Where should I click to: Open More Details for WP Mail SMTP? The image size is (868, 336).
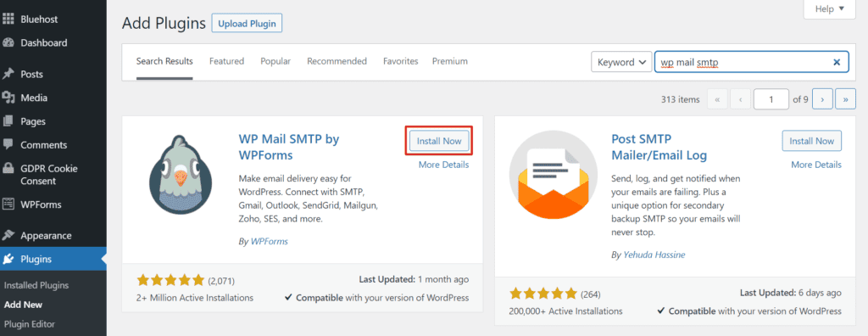click(x=443, y=165)
